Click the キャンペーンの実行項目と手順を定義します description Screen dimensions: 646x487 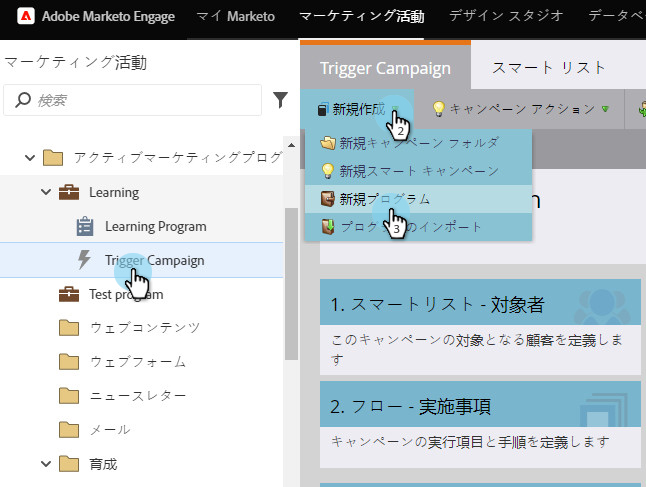(470, 442)
